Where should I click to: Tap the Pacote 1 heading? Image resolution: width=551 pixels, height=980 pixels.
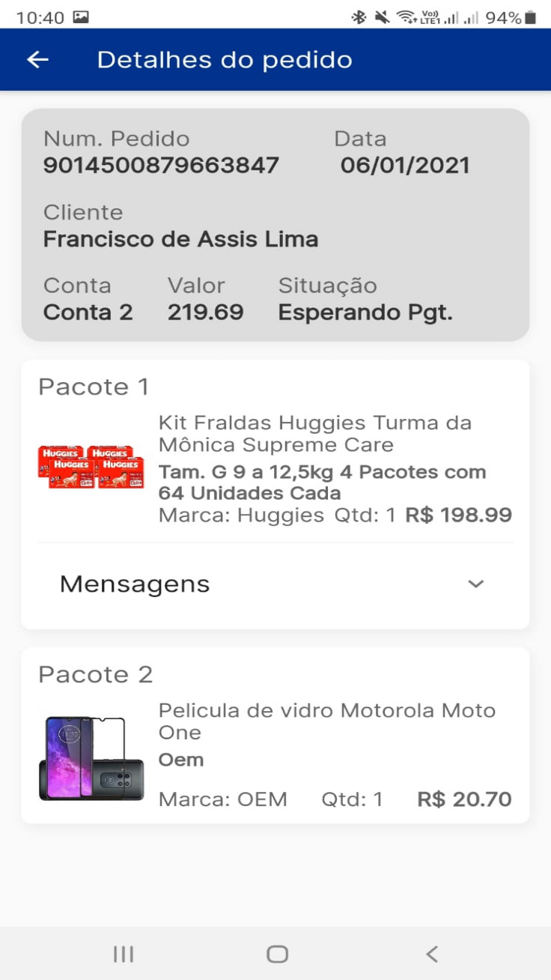pyautogui.click(x=94, y=387)
